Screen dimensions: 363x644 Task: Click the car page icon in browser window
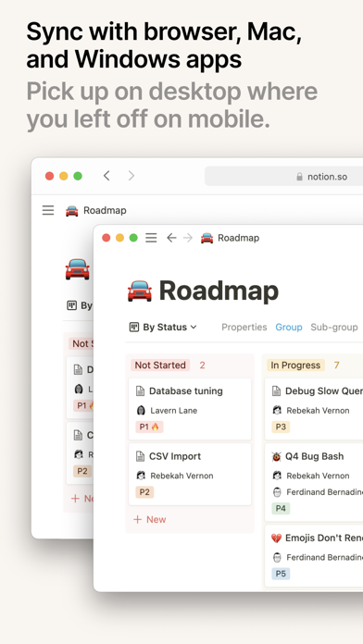pos(77,269)
